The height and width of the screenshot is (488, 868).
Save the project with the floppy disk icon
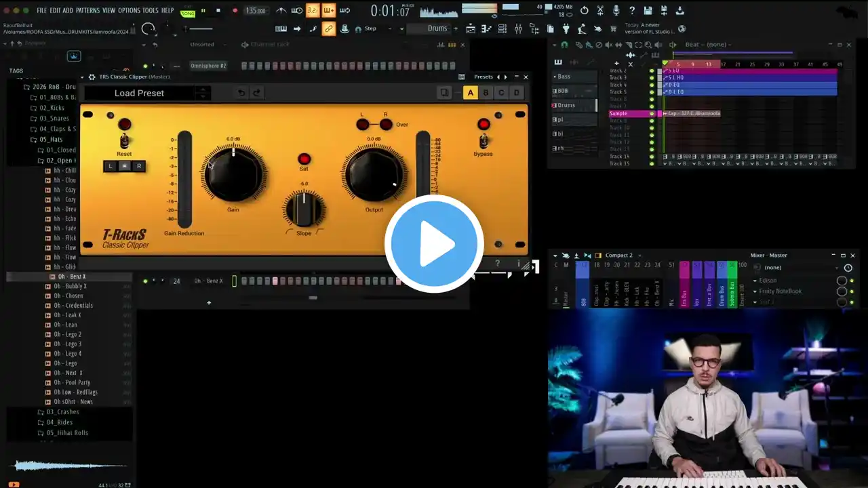pyautogui.click(x=648, y=10)
